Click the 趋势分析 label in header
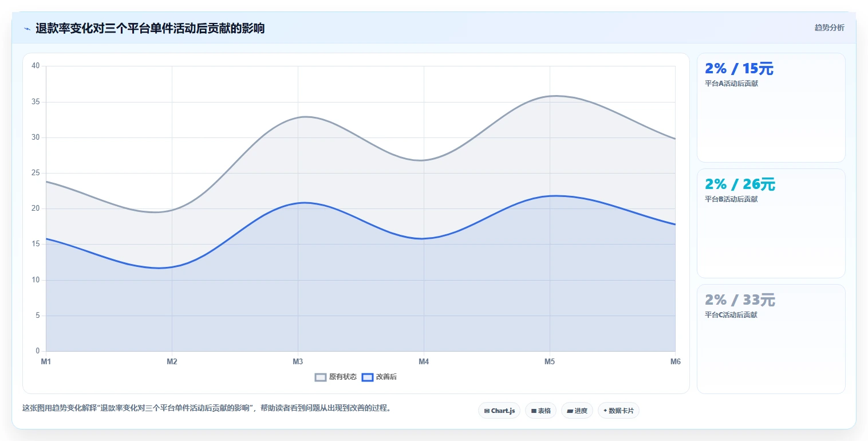Viewport: 868px width, 441px height. [x=829, y=27]
